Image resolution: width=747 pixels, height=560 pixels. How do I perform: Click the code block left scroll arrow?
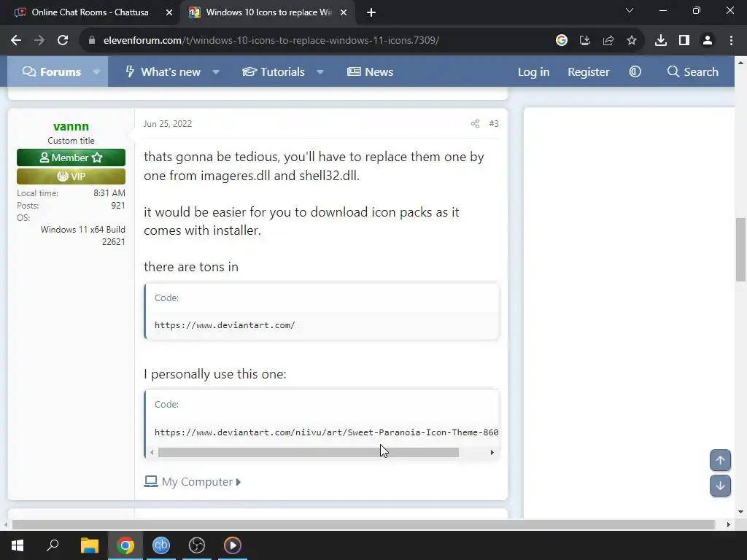[x=152, y=452]
